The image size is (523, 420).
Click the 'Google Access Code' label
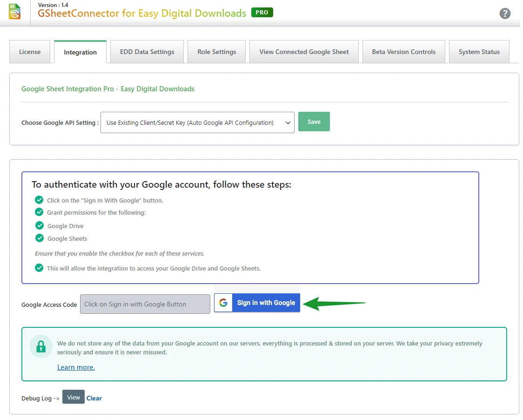click(49, 305)
